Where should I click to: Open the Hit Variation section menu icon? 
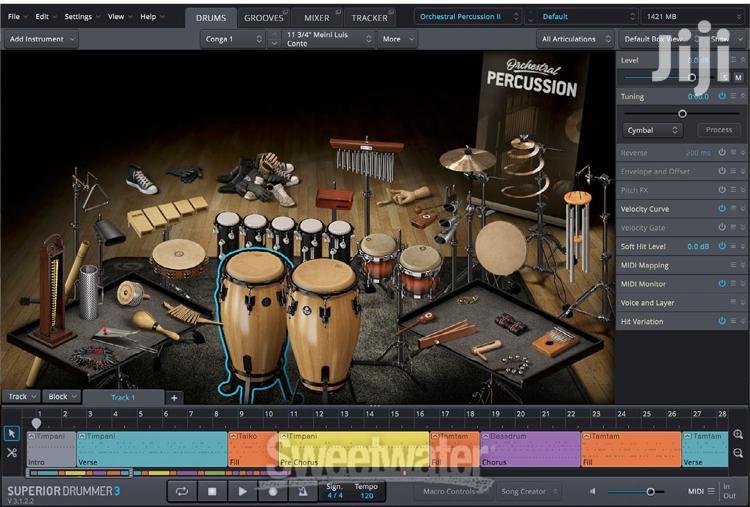(733, 321)
